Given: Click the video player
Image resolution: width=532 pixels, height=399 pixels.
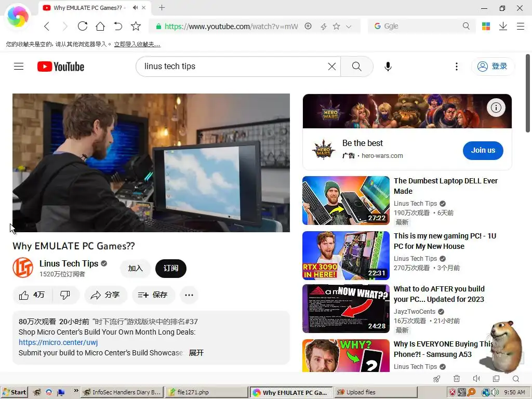Looking at the screenshot, I should click(x=151, y=163).
